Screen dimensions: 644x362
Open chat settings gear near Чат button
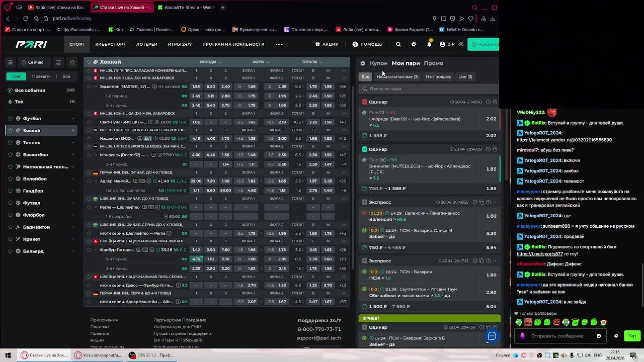point(616,336)
